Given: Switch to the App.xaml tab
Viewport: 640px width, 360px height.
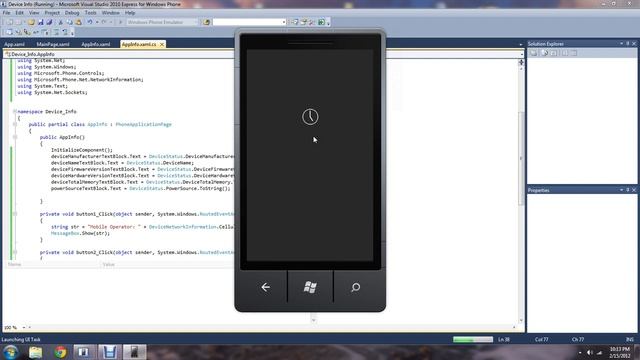Looking at the screenshot, I should (x=15, y=44).
